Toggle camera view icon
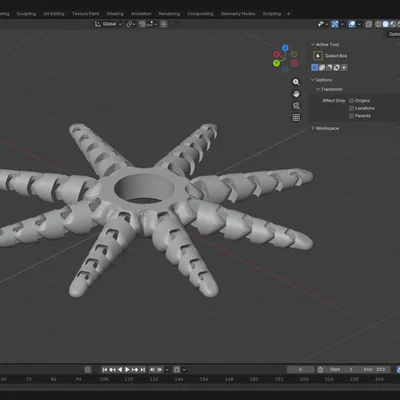This screenshot has width=400, height=400. [296, 106]
